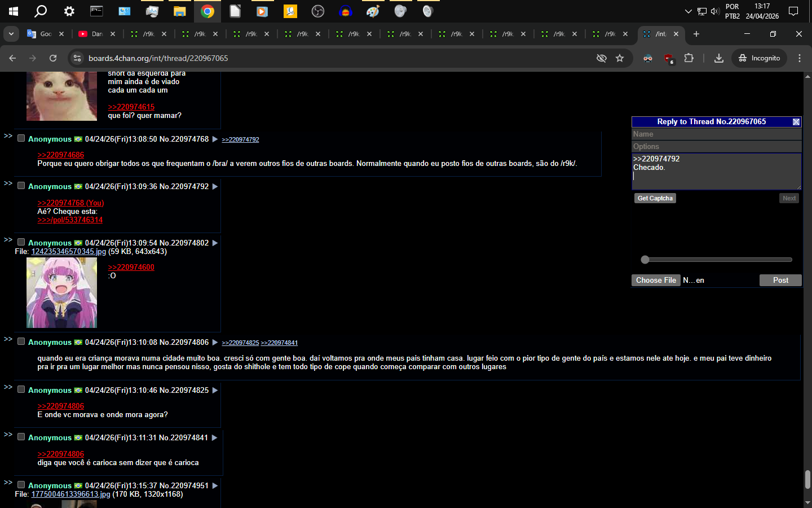Screen dimensions: 812x508
Task: Open file link 124235346570345.jpg
Action: point(69,252)
